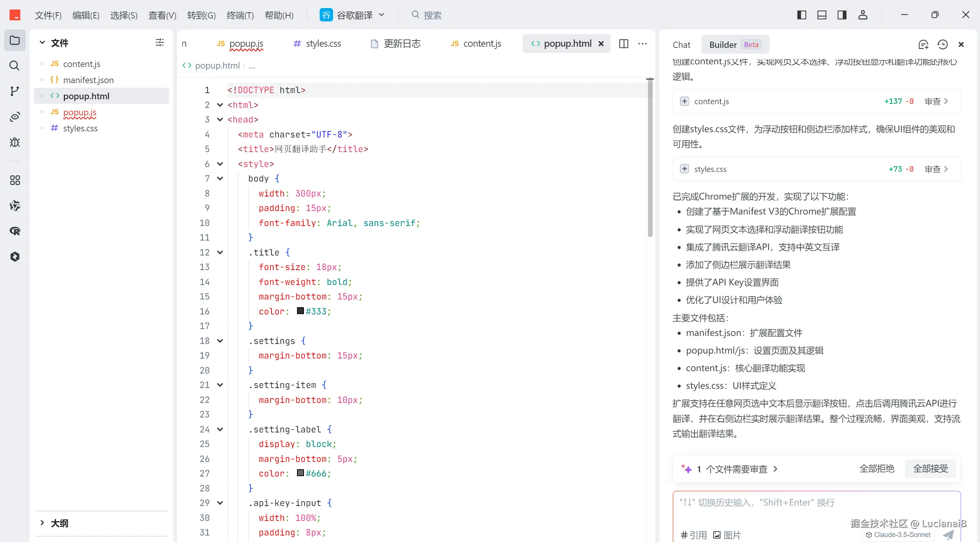Viewport: 980px width, 542px height.
Task: Expand the 大纲 outline section
Action: point(43,523)
